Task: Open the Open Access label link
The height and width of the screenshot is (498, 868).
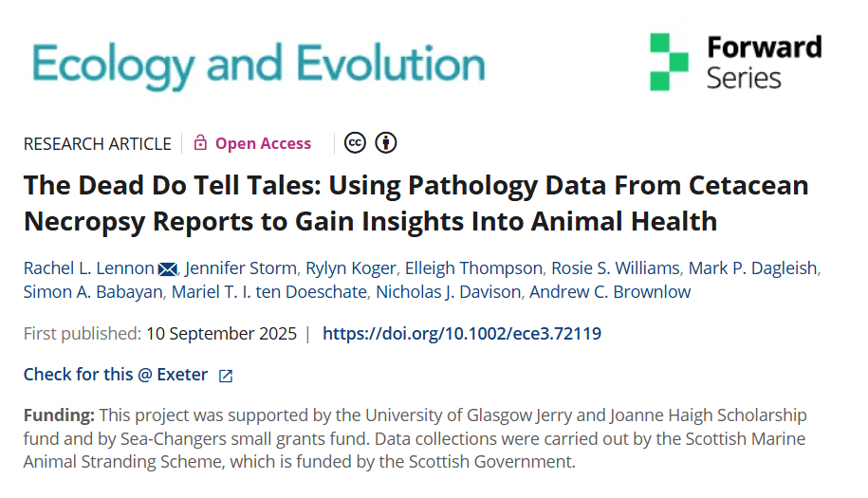Action: click(x=263, y=143)
